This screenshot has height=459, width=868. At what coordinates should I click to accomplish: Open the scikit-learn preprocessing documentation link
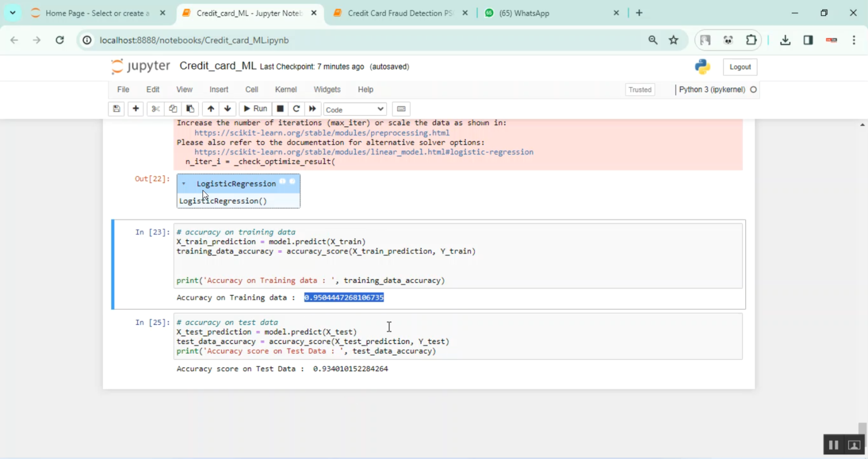coord(321,133)
